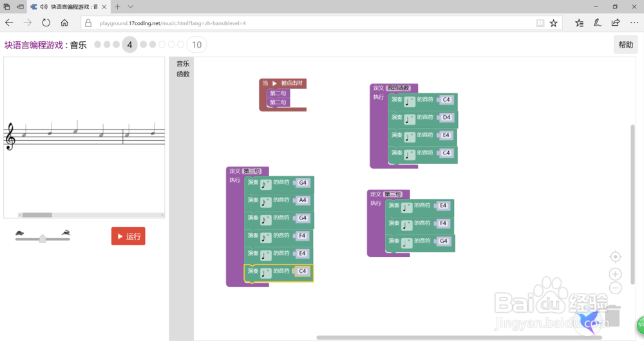
Task: Select the 音乐 toolbox category
Action: click(183, 64)
